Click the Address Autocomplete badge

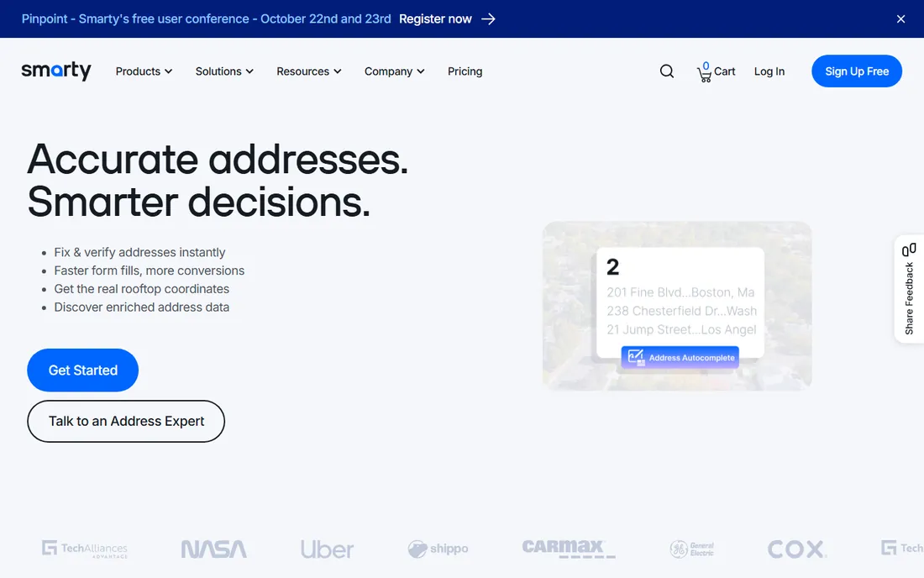coord(680,357)
